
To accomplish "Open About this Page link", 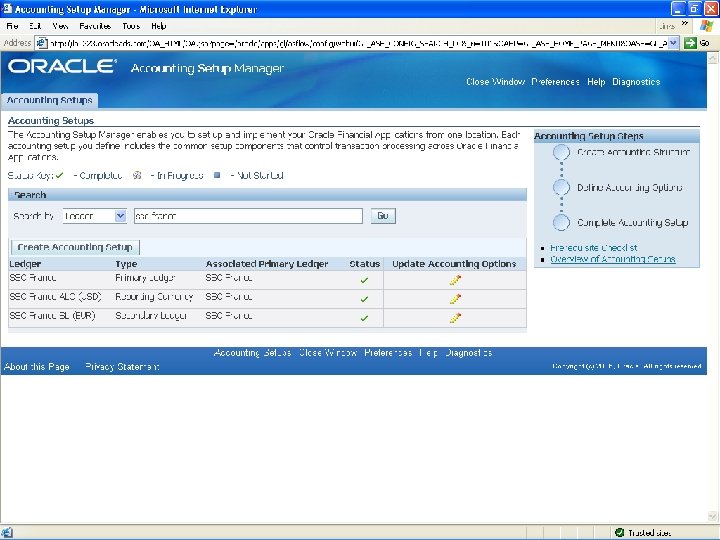I will tap(37, 366).
